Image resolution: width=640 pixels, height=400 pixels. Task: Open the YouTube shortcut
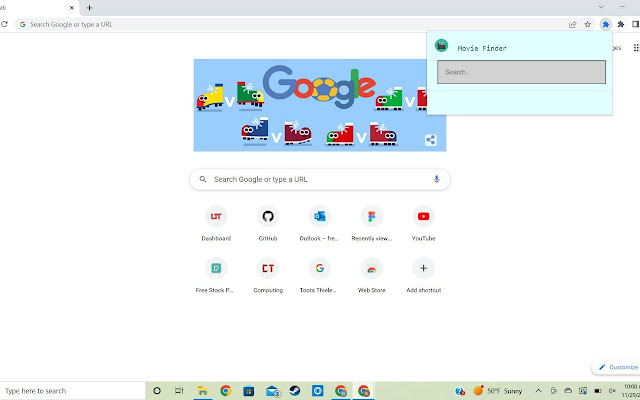(423, 223)
